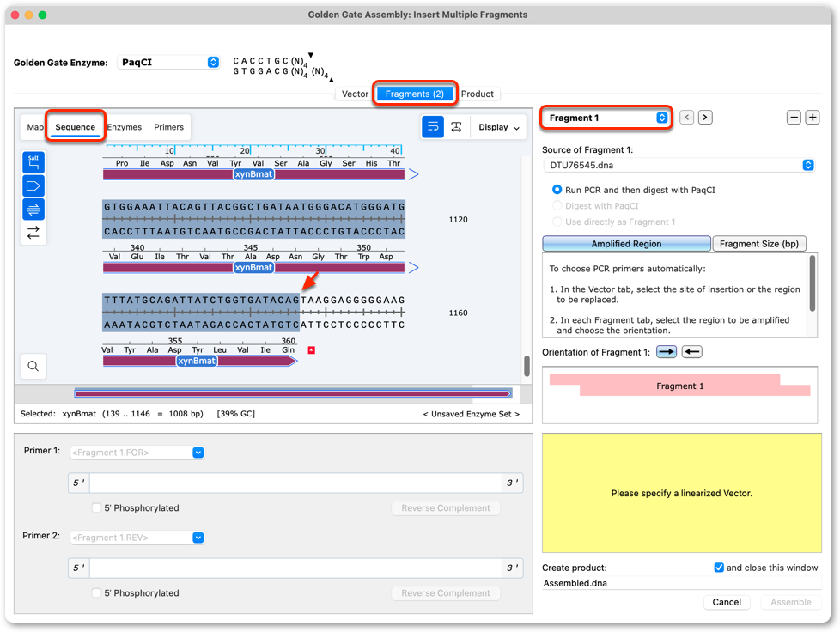Click Reverse Complement for Primer 2
Viewport: 840px width, 632px height.
[x=446, y=592]
